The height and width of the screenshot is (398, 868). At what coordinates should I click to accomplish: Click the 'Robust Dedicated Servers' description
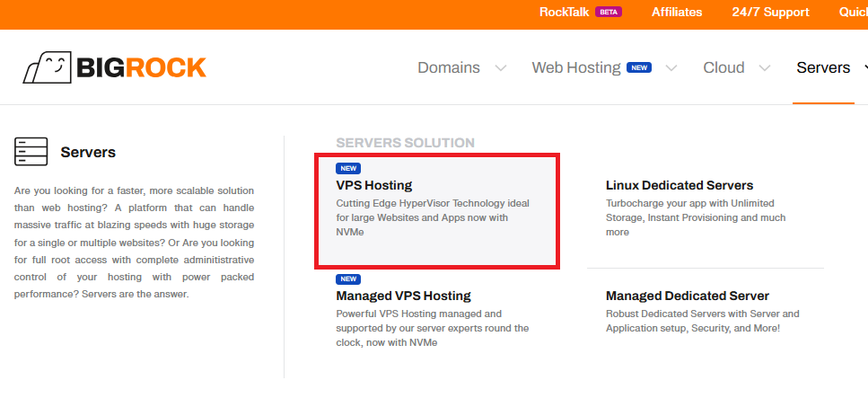coord(703,321)
